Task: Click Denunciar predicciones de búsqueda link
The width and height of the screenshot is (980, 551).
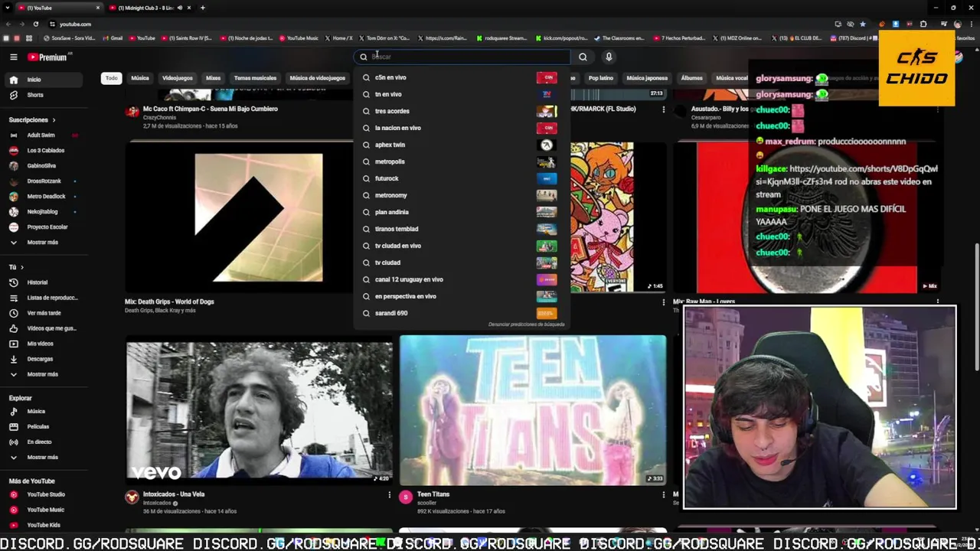Action: 526,324
